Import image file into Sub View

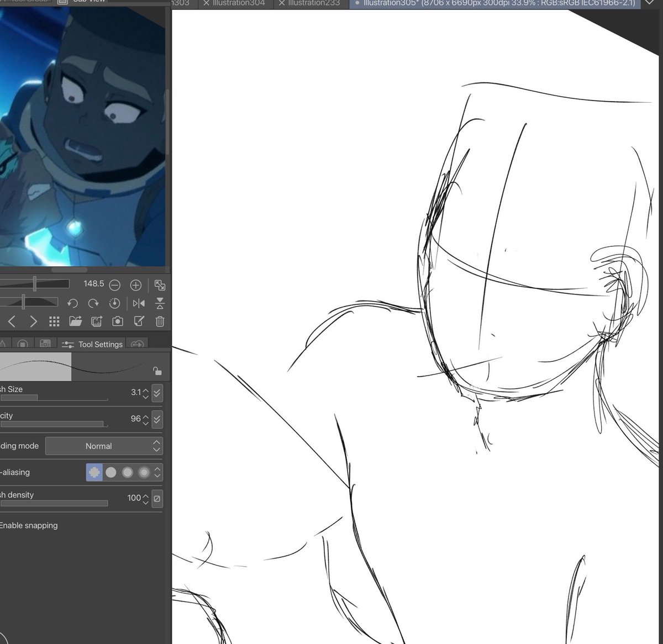click(75, 321)
